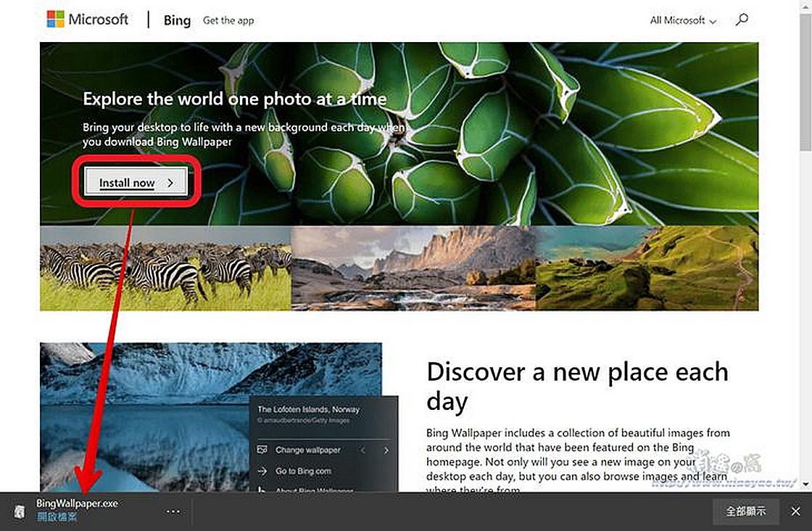Viewport: 812px width, 531px height.
Task: Click the Install now button
Action: coord(136,182)
